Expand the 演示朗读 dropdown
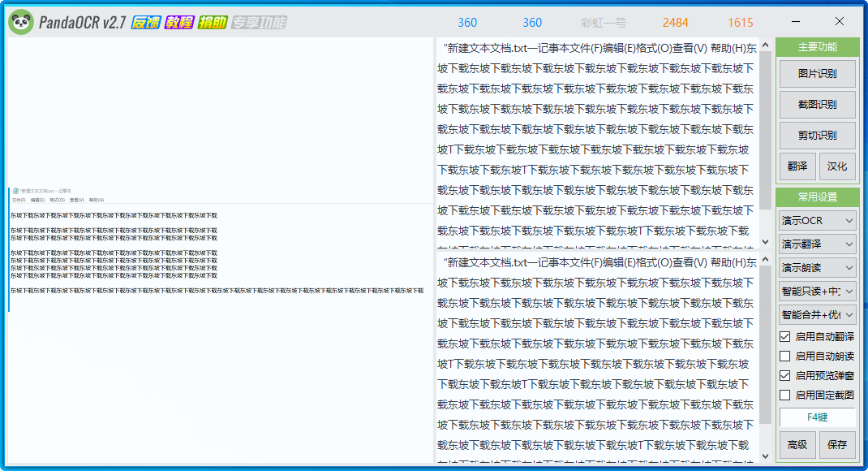This screenshot has height=471, width=868. (817, 267)
